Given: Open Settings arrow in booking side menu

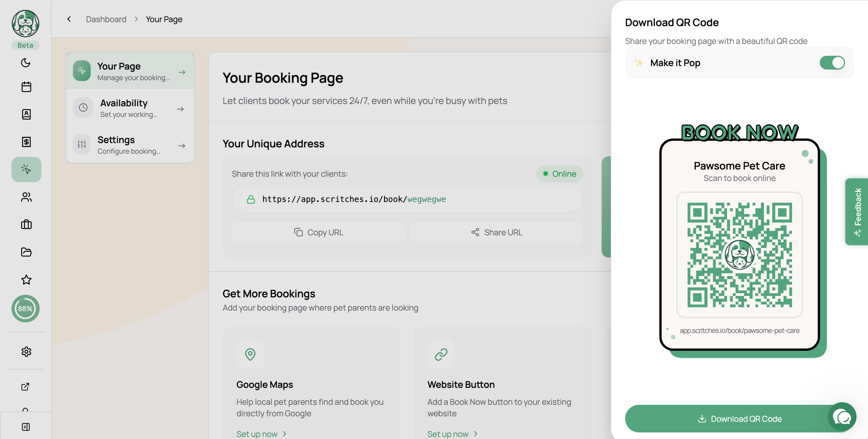Looking at the screenshot, I should 182,146.
